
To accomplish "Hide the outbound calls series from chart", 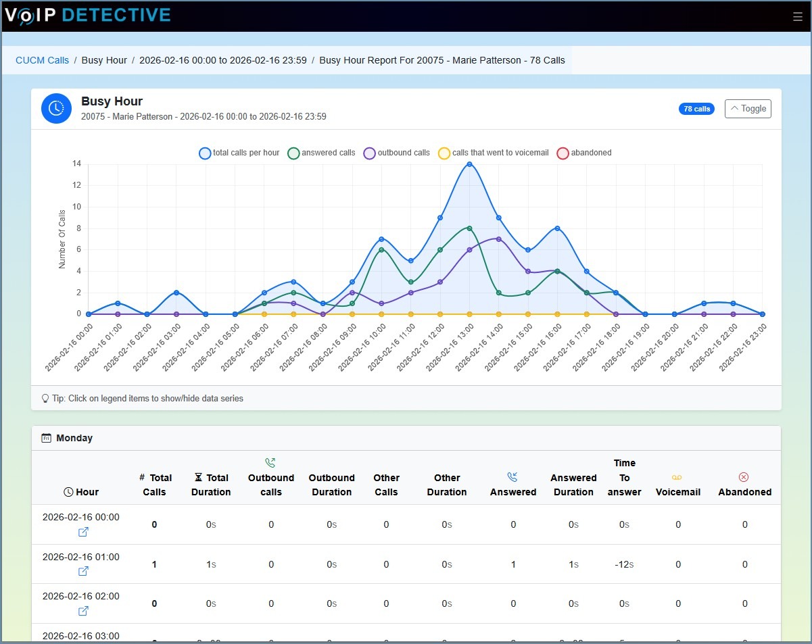I will point(404,153).
